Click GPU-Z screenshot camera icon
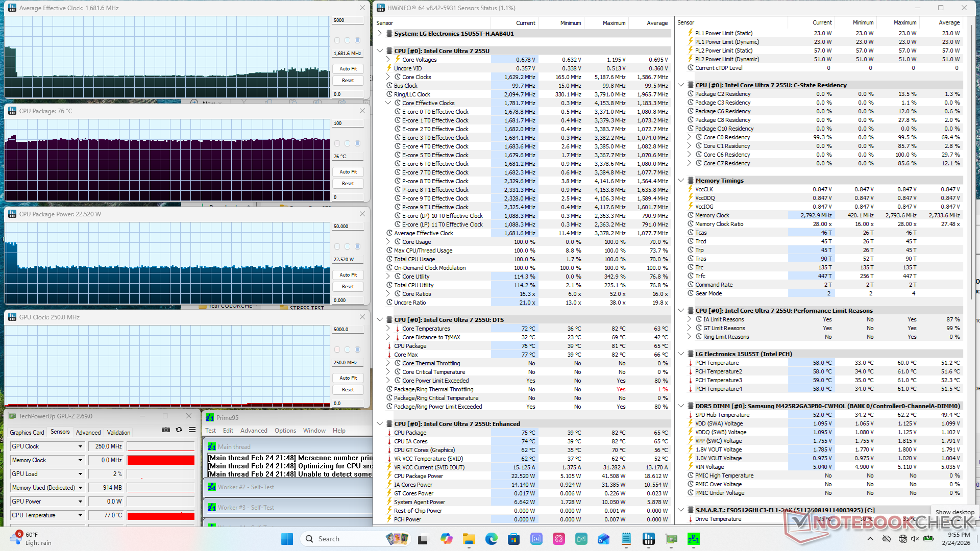The image size is (980, 551). click(165, 430)
